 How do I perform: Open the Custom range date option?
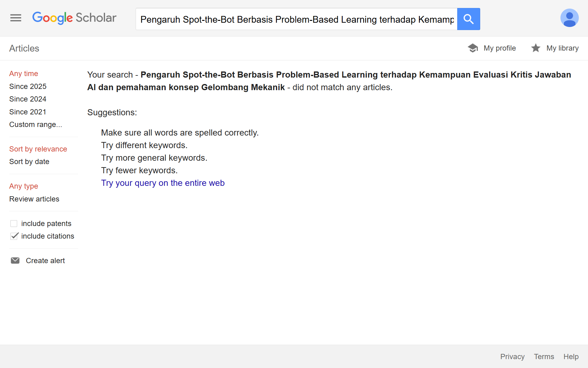click(36, 125)
